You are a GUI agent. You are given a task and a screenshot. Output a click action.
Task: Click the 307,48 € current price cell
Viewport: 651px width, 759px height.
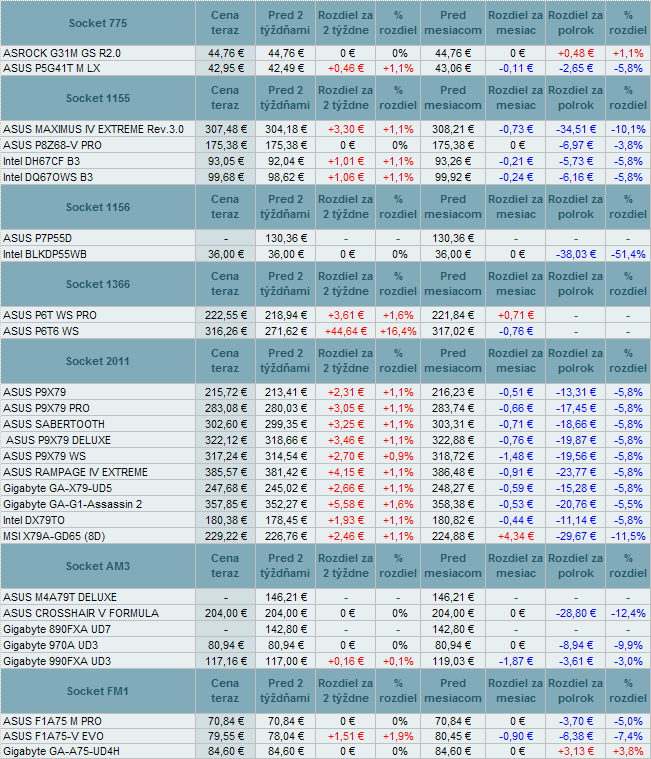click(x=226, y=129)
